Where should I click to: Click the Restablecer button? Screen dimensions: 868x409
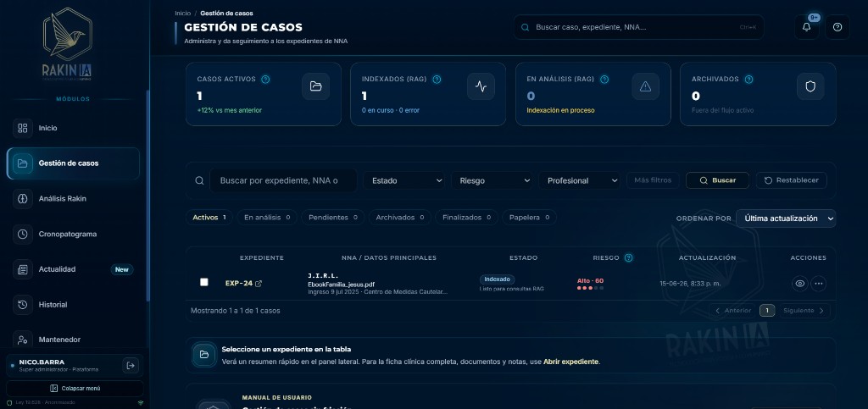coord(792,180)
